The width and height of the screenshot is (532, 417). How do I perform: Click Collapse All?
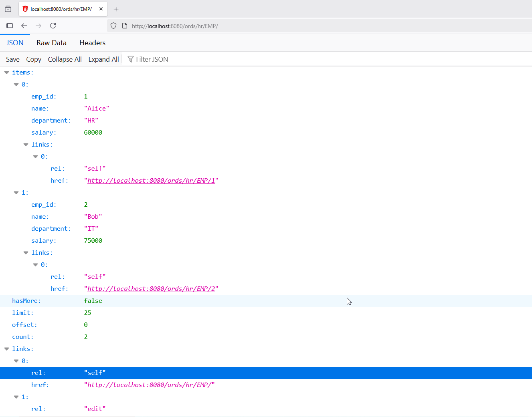coord(65,59)
